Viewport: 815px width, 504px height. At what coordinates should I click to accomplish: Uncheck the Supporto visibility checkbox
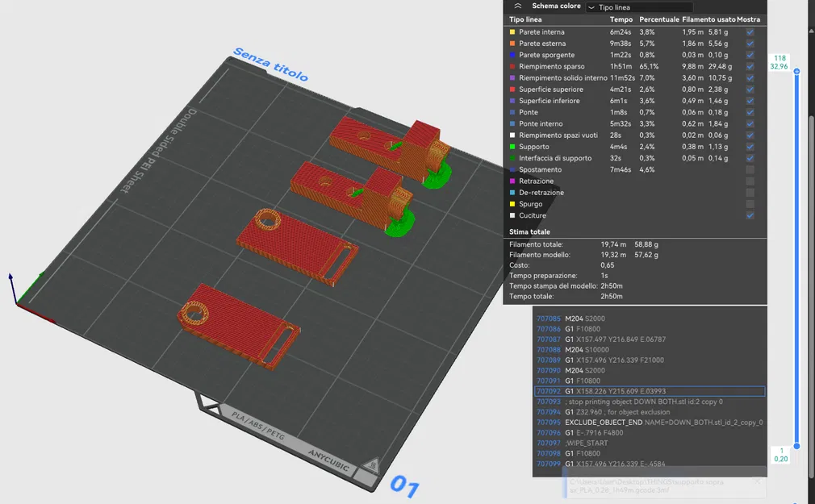[x=749, y=147]
